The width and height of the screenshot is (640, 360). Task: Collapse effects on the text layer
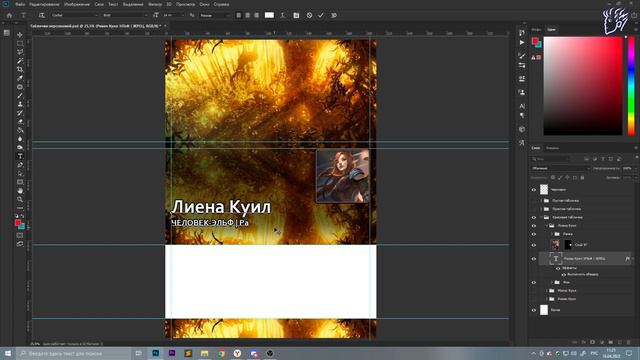point(633,259)
